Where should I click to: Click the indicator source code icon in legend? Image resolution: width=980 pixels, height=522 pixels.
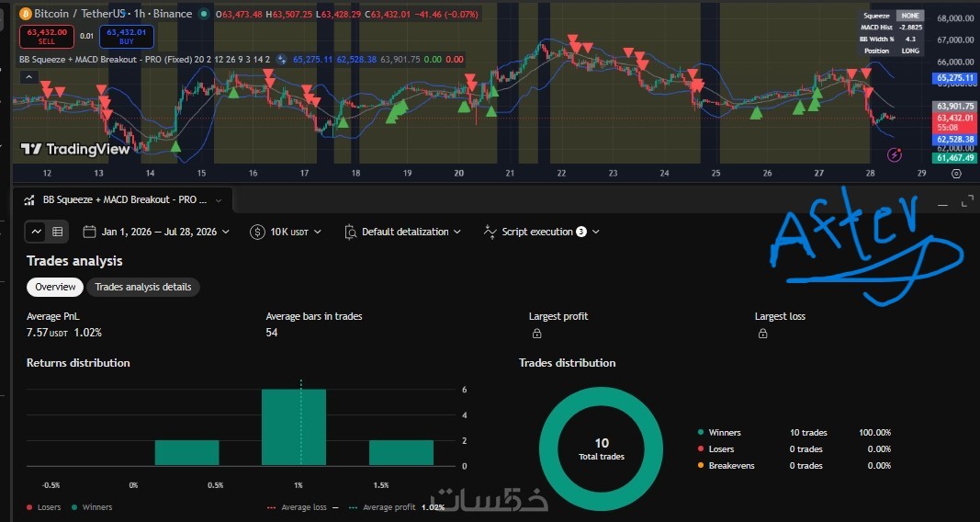(x=282, y=60)
